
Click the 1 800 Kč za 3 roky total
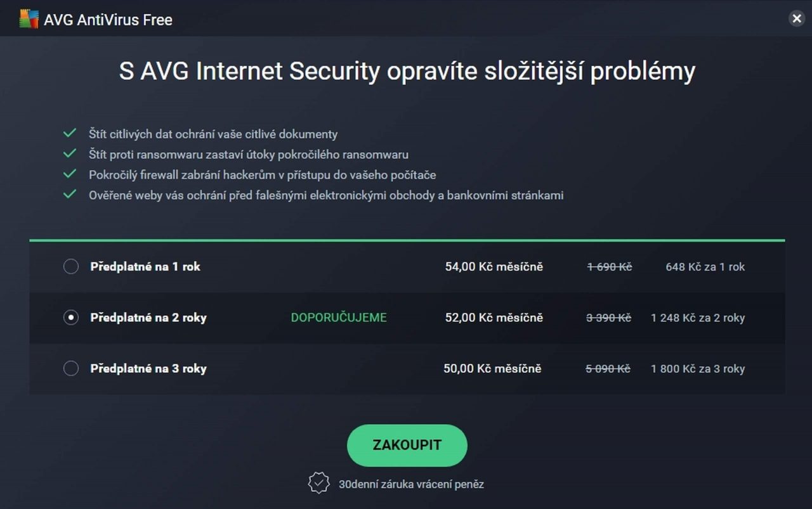(698, 369)
